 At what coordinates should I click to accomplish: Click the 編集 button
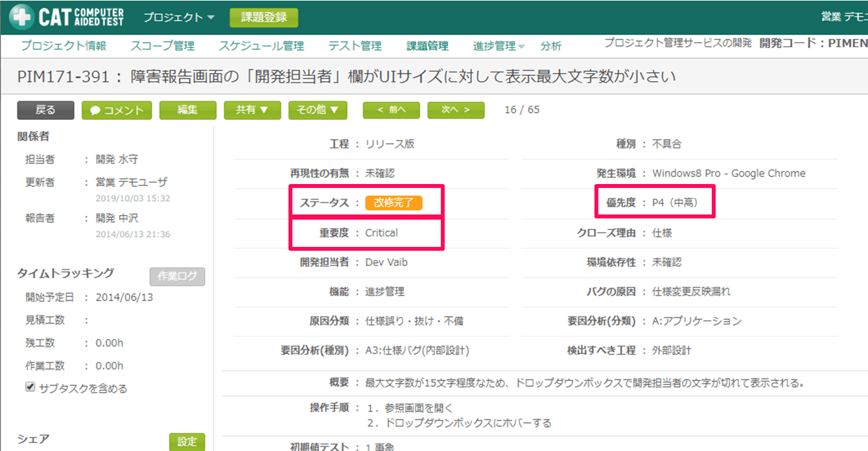pos(187,110)
